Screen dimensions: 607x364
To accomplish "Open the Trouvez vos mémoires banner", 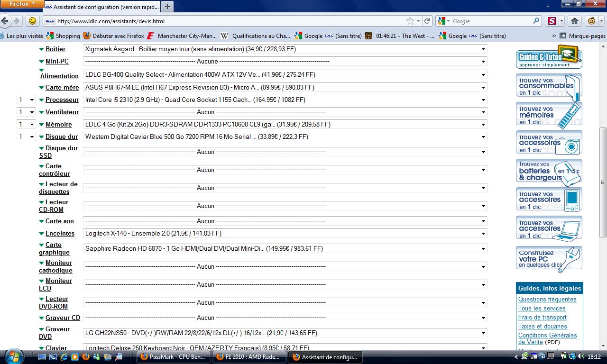I will point(549,115).
